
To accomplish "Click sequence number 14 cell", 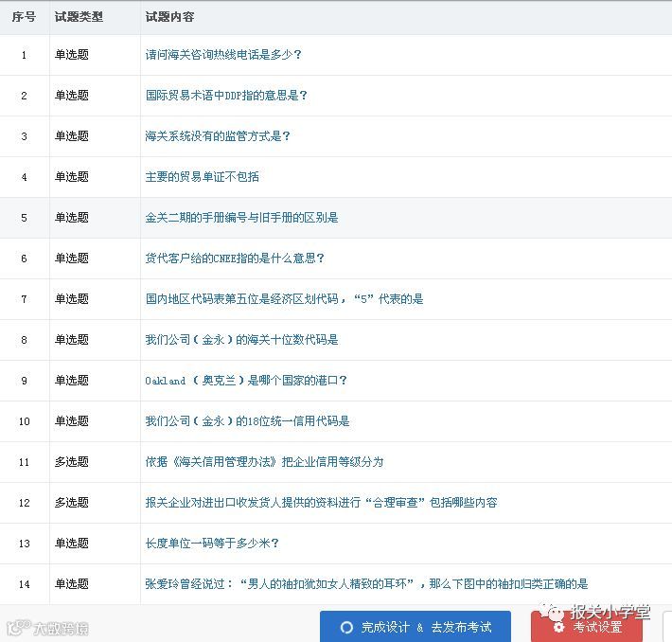I will [25, 584].
